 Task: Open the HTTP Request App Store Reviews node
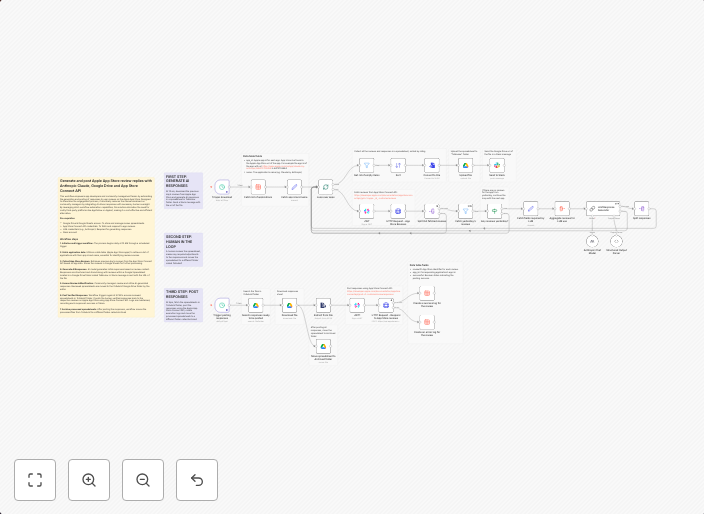[x=398, y=211]
